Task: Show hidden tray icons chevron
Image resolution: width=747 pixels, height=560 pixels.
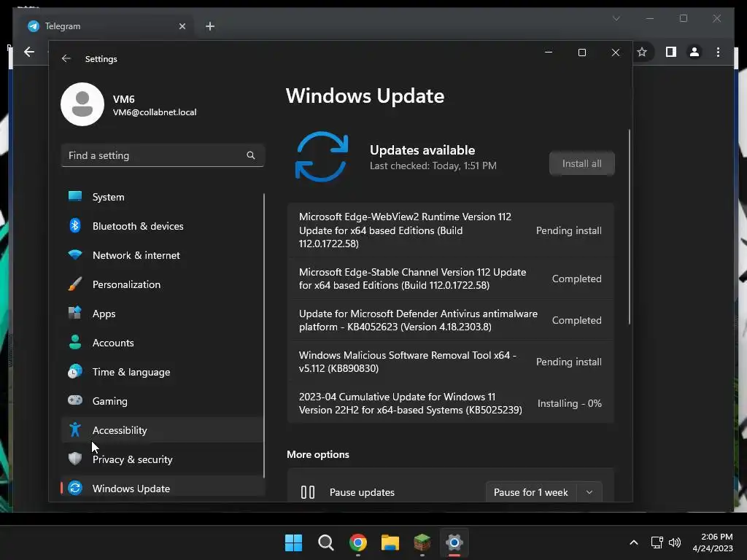Action: pos(634,542)
